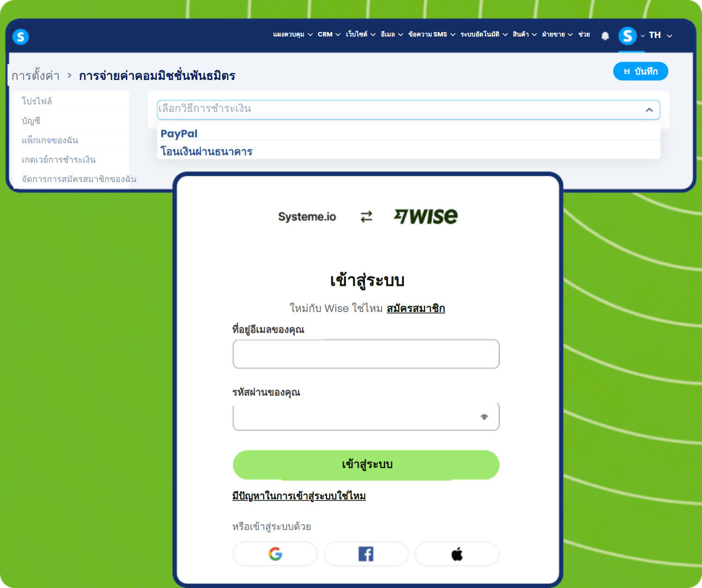Viewport: 702px width, 588px height.
Task: Expand the เว็บไซต์ menu
Action: [x=360, y=35]
